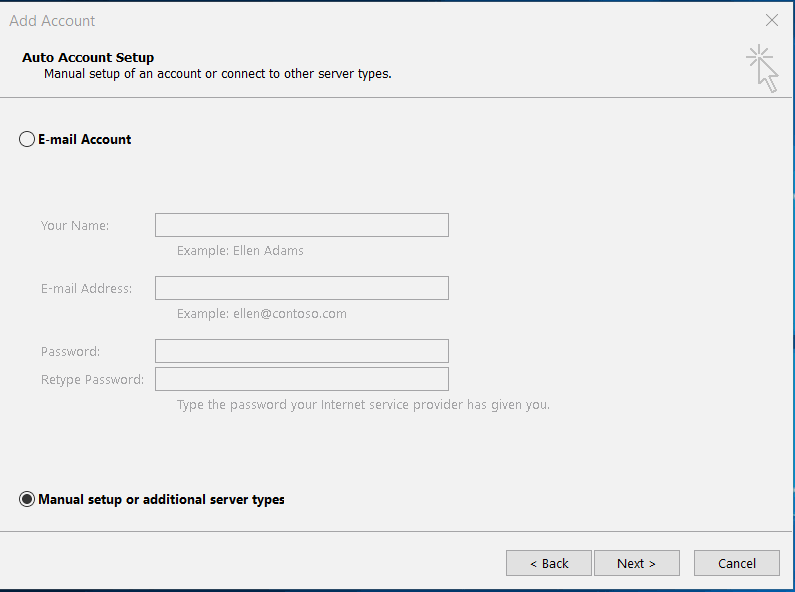
Task: Click the "Retype Password:" field label
Action: click(x=92, y=380)
